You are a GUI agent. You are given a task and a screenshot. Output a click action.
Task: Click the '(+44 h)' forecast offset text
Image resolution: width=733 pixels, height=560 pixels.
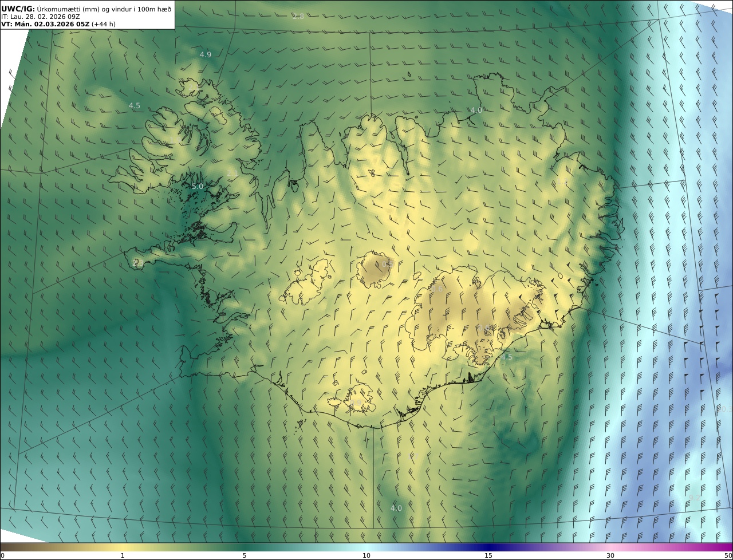point(104,24)
